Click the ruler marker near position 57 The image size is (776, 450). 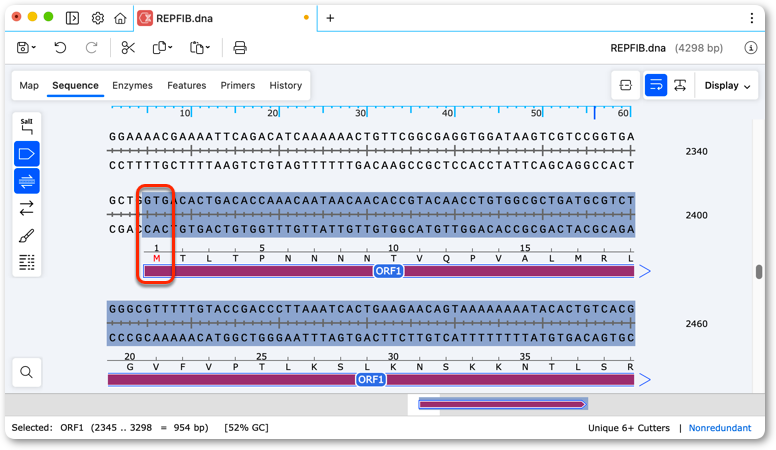coord(595,112)
